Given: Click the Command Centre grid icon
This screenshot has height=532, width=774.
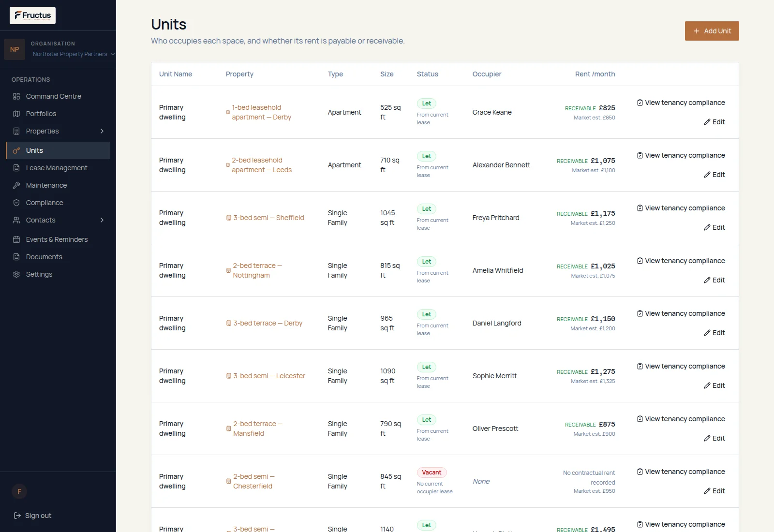Looking at the screenshot, I should 16,96.
